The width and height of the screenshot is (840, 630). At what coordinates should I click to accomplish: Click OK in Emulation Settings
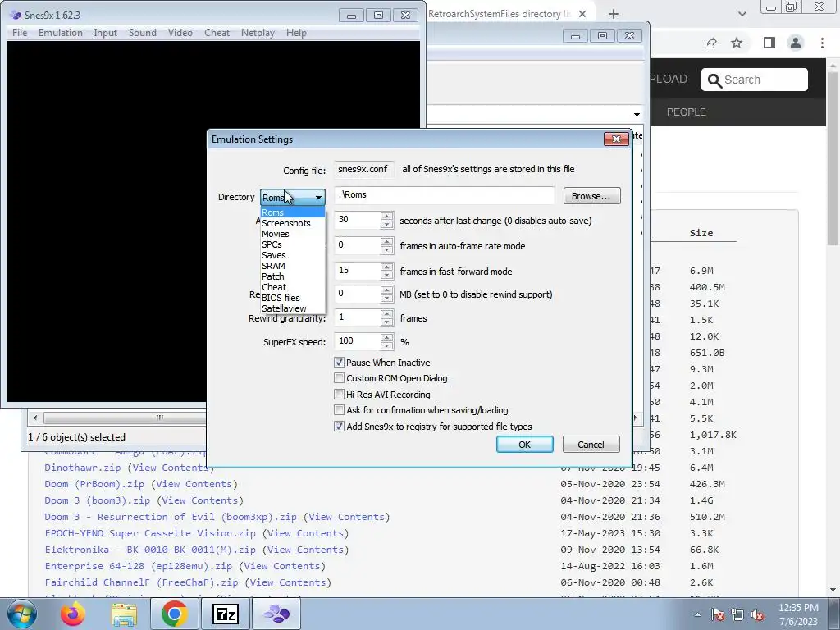pyautogui.click(x=524, y=445)
